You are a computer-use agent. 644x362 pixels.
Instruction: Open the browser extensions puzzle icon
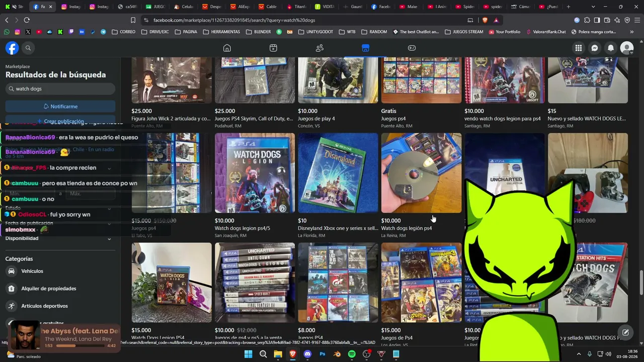click(587, 20)
